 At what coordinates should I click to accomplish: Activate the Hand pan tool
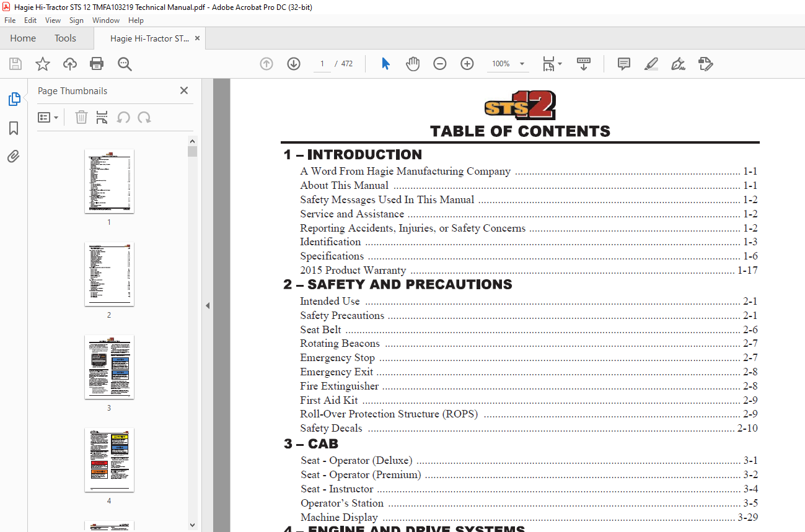point(413,64)
